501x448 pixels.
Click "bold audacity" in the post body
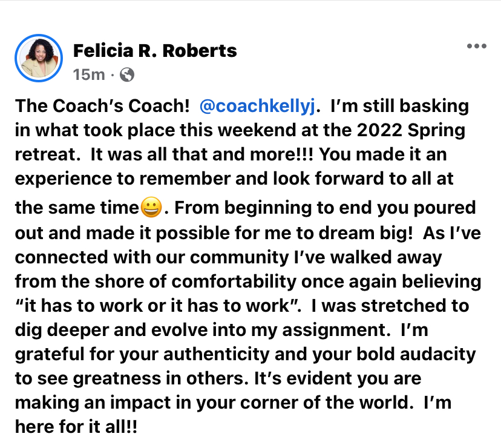(416, 354)
